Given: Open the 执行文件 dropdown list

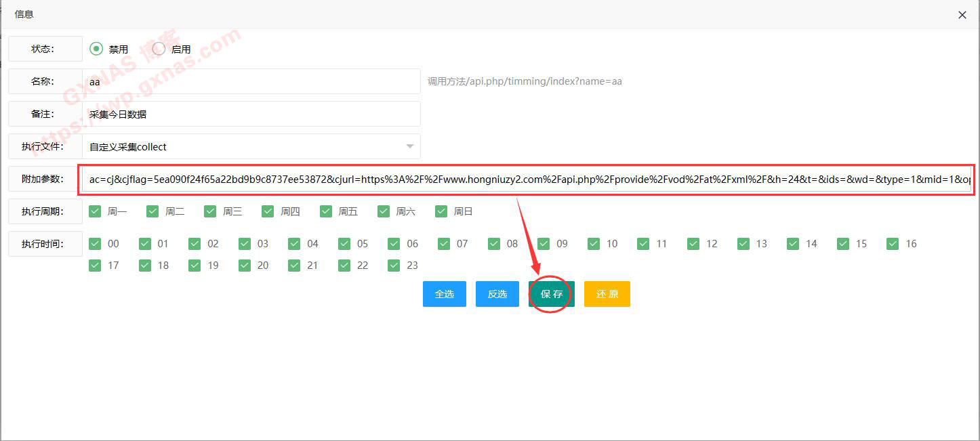Looking at the screenshot, I should click(x=251, y=146).
